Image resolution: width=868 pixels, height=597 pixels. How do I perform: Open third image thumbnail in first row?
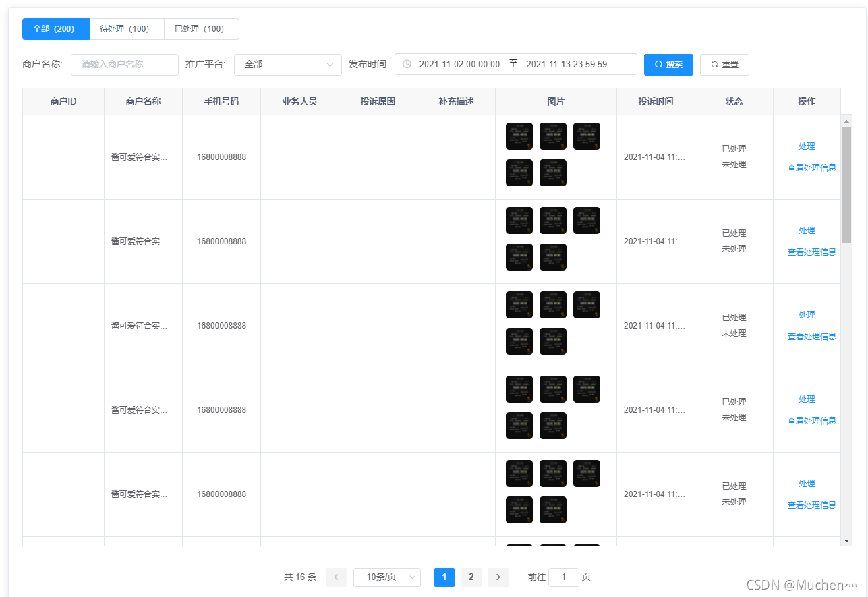click(x=587, y=136)
